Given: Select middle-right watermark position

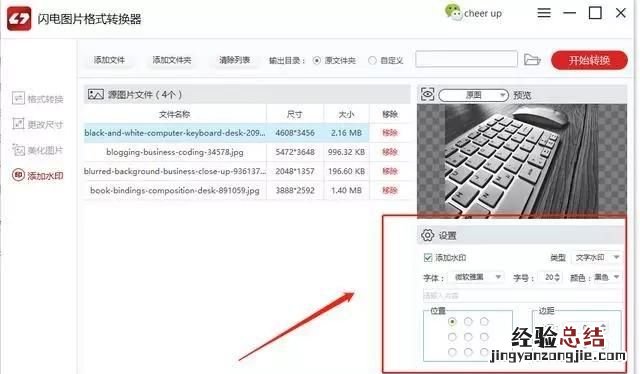Looking at the screenshot, I should [x=484, y=337].
